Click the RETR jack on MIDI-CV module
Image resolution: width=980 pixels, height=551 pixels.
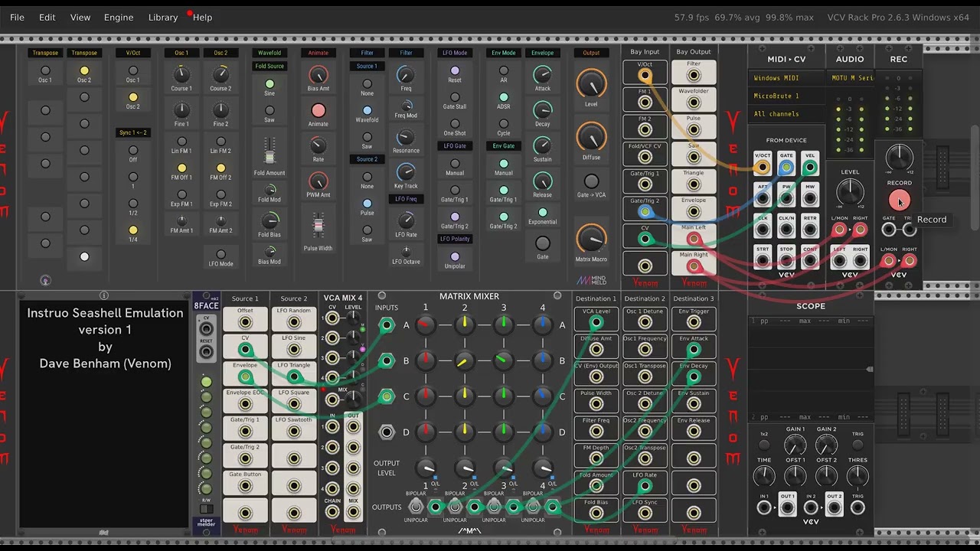click(x=810, y=229)
